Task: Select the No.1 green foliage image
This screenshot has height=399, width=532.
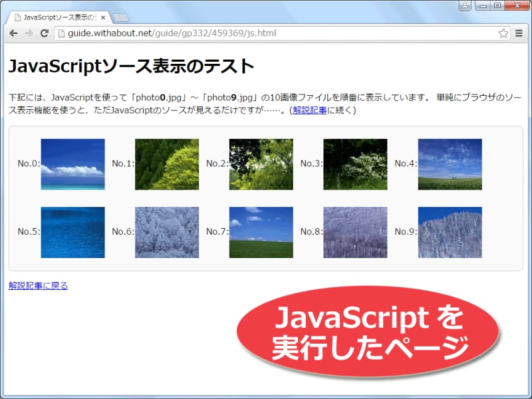Action: (166, 164)
